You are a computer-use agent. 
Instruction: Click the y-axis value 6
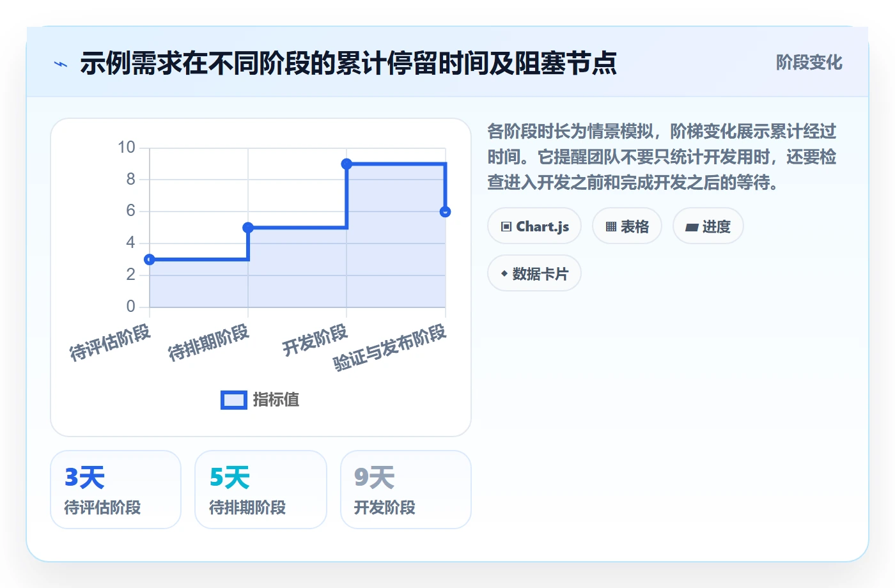(x=130, y=211)
